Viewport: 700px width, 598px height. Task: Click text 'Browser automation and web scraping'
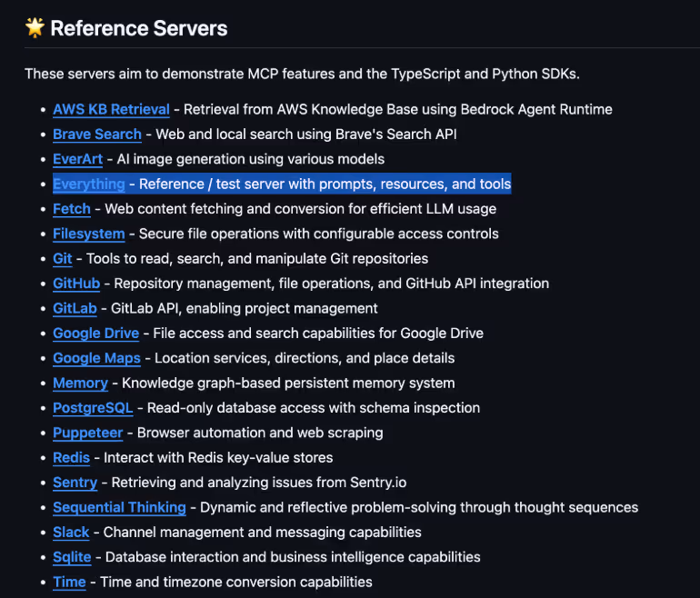(x=260, y=433)
